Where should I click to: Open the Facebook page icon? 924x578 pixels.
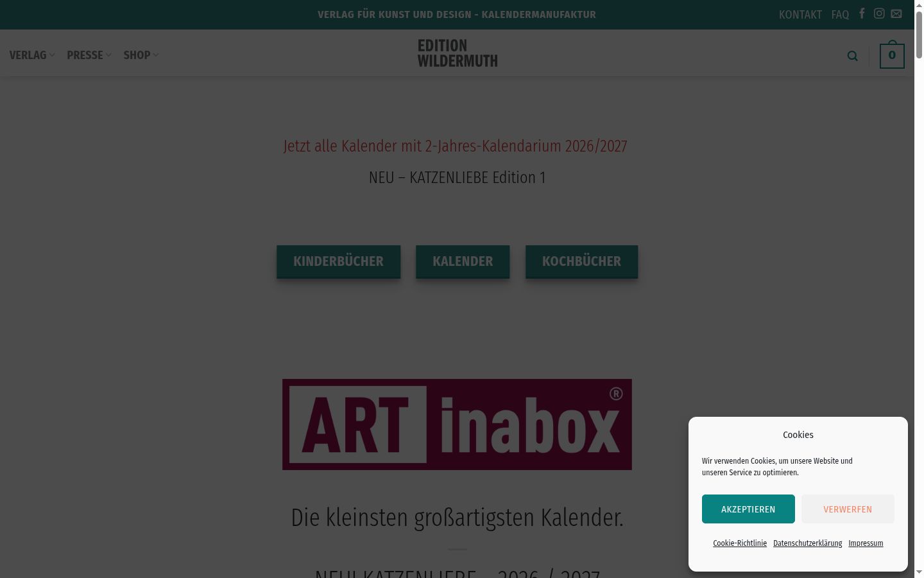click(x=862, y=13)
